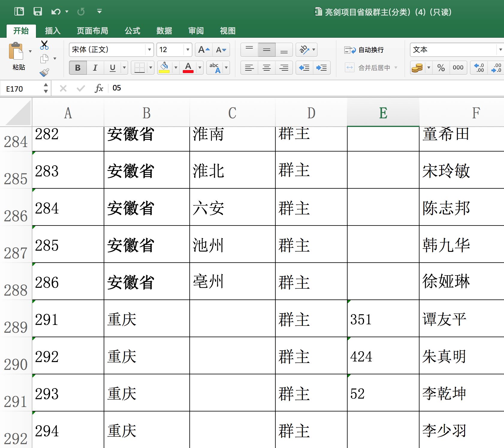Click the Copy icon
Viewport: 504px width, 448px height.
44,59
